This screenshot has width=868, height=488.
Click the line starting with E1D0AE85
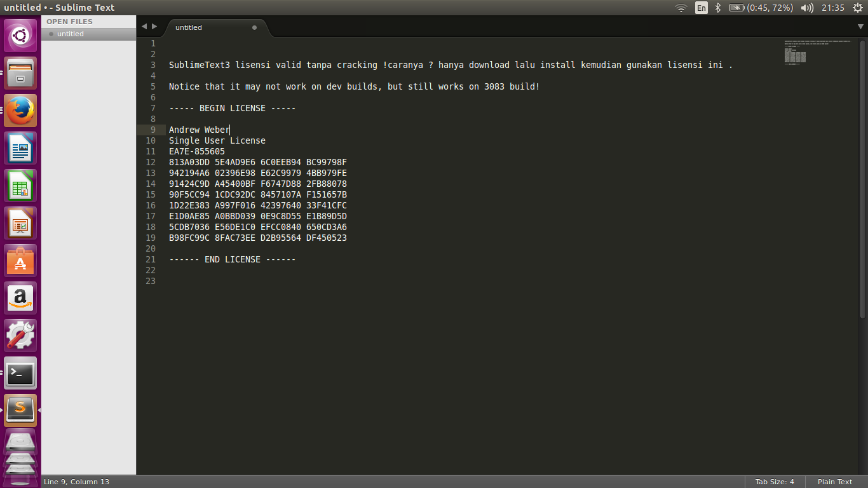tap(258, 216)
